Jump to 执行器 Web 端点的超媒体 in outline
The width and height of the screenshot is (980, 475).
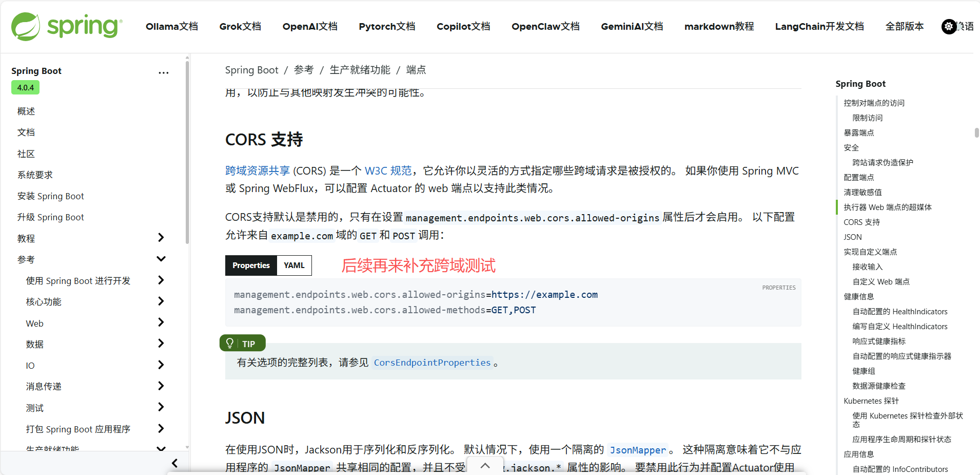pos(888,207)
